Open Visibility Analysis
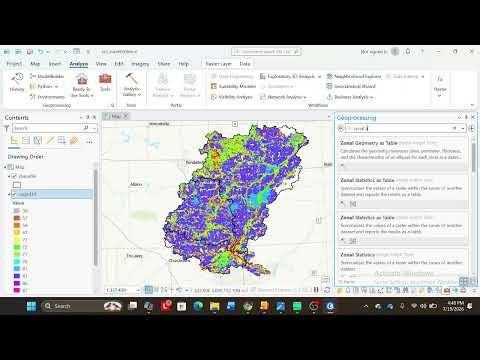Viewport: 480px width, 360px height. (232, 97)
